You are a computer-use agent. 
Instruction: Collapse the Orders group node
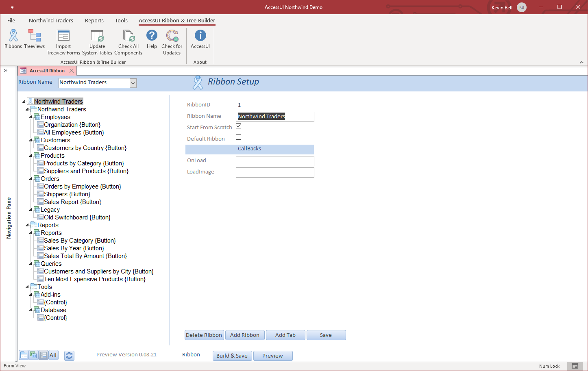[x=30, y=179]
